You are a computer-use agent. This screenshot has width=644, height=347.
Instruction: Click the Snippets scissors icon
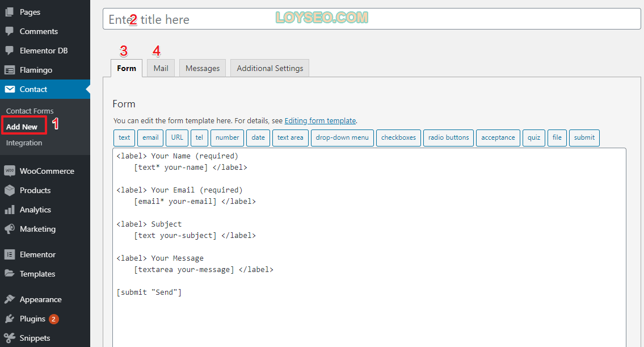coord(10,338)
